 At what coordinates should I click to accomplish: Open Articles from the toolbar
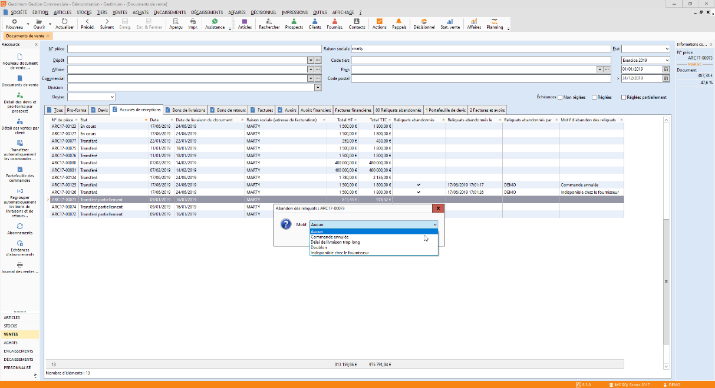click(245, 24)
